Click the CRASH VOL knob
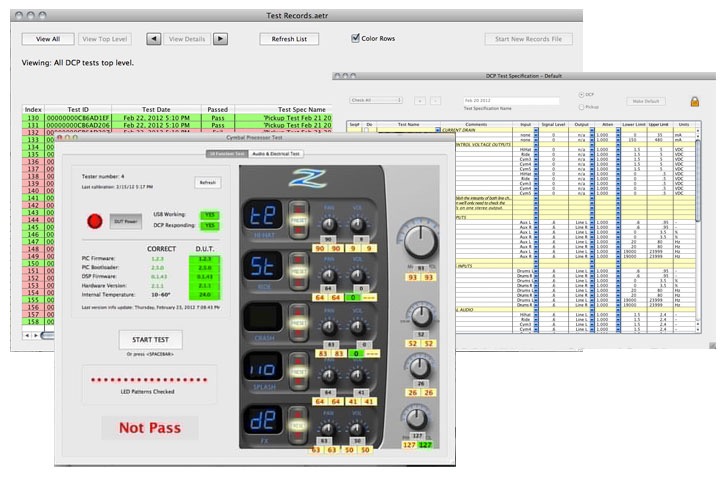 [357, 327]
